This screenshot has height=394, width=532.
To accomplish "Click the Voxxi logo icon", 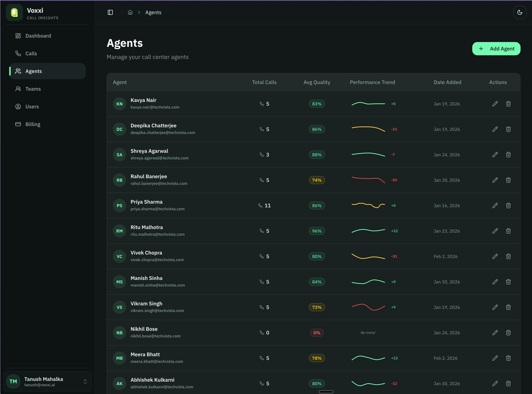I will click(x=14, y=13).
